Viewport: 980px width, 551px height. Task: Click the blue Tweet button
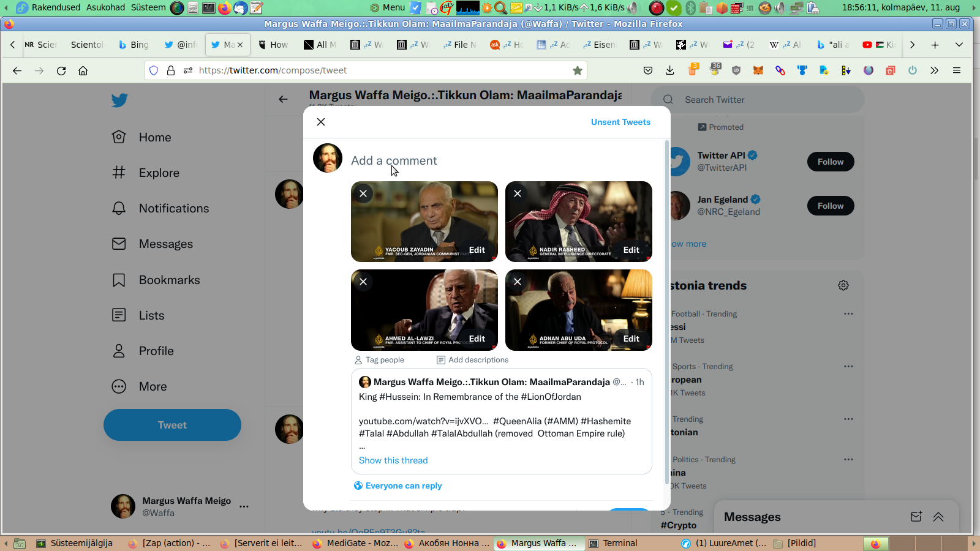[172, 425]
